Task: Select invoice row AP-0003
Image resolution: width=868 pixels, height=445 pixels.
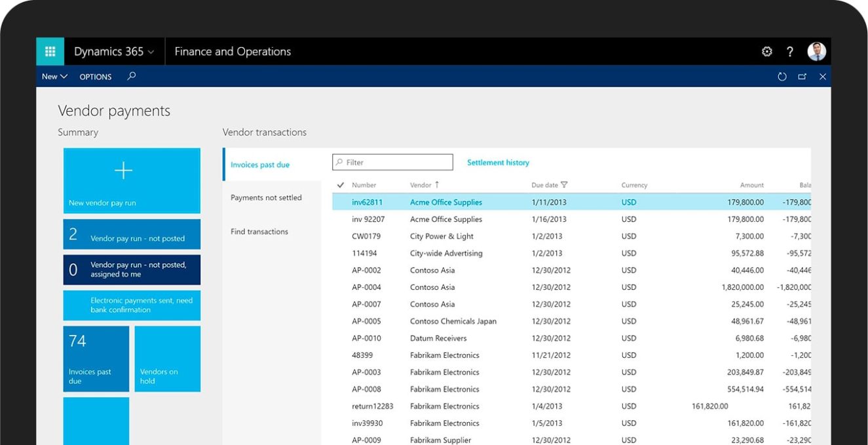Action: [571, 372]
